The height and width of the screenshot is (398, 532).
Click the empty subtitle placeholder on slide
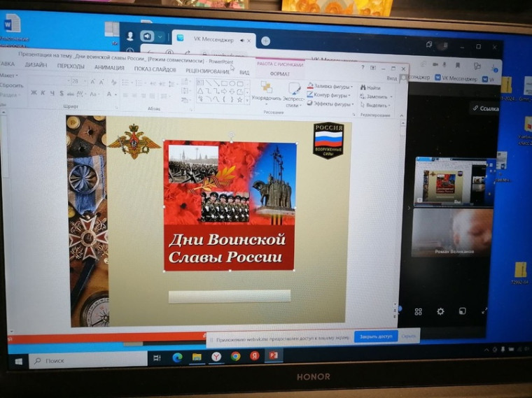[230, 296]
